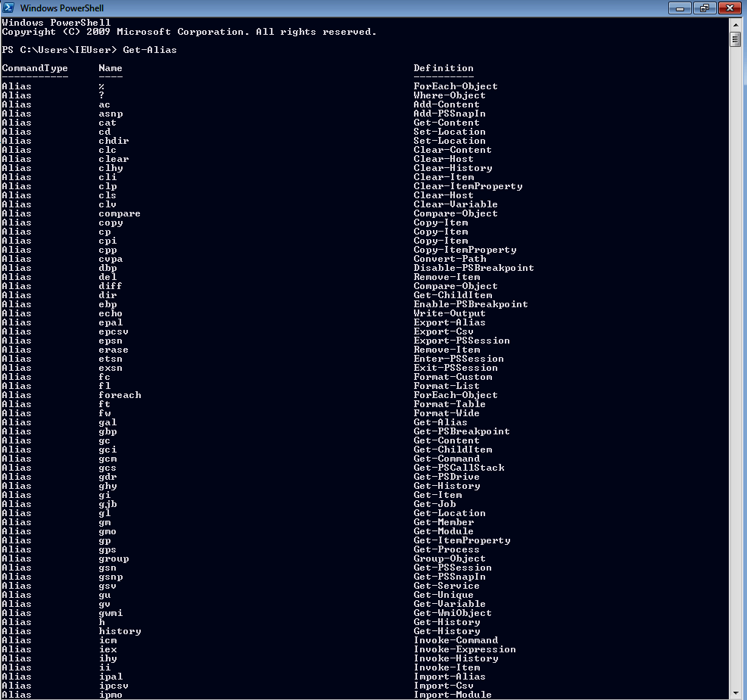The image size is (747, 700).
Task: Select the history alias row
Action: click(x=120, y=630)
